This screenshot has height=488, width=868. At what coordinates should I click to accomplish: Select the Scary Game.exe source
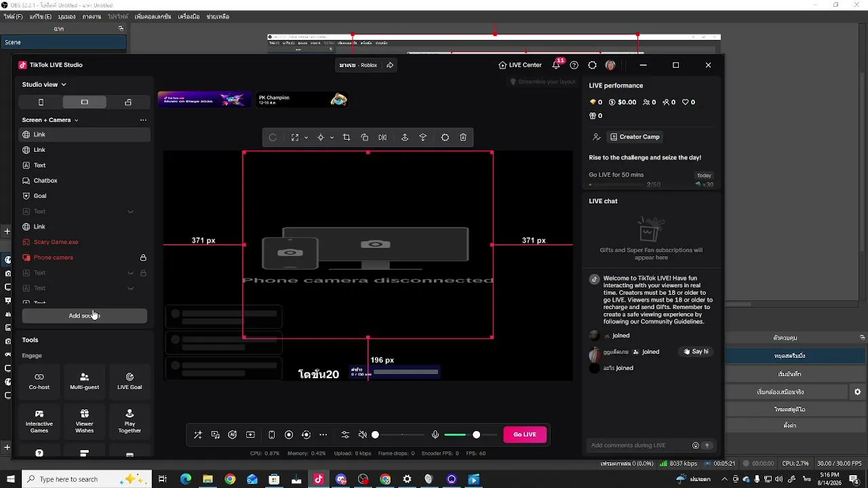85,242
